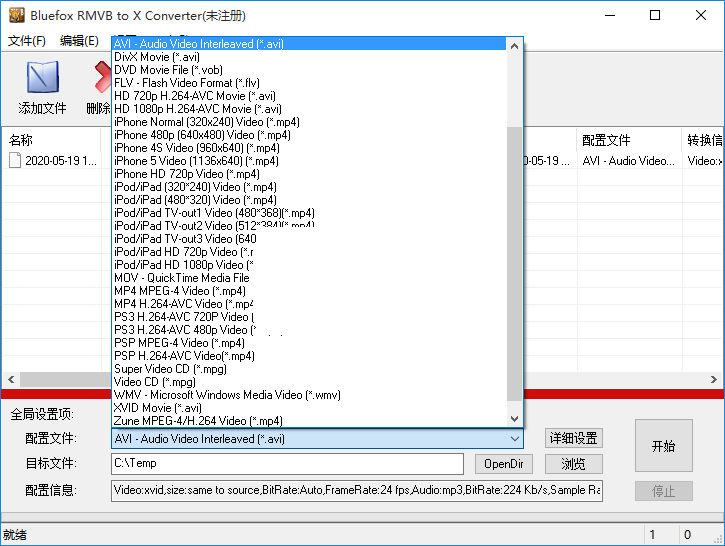Click the 开始 start button
Screen dimensions: 725x546
pyautogui.click(x=664, y=446)
